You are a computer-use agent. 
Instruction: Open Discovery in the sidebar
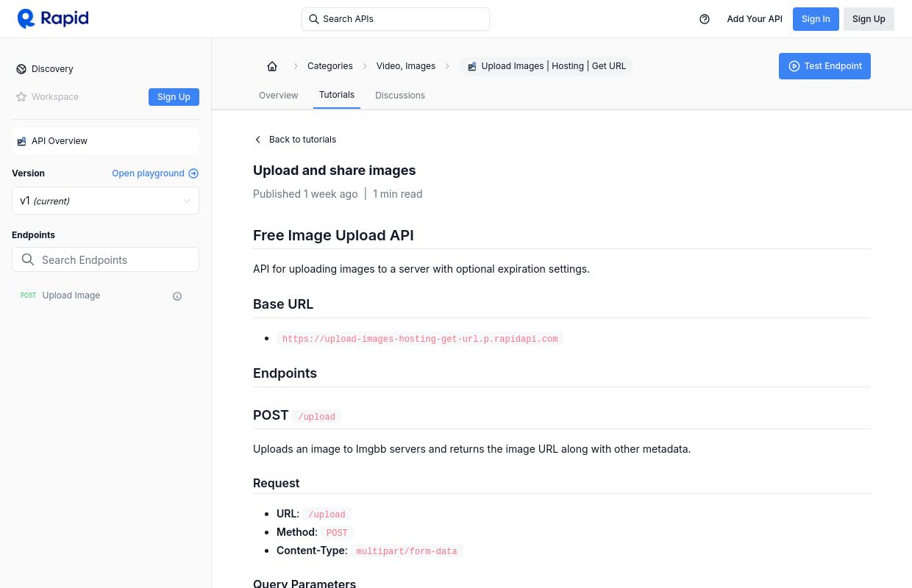(52, 69)
